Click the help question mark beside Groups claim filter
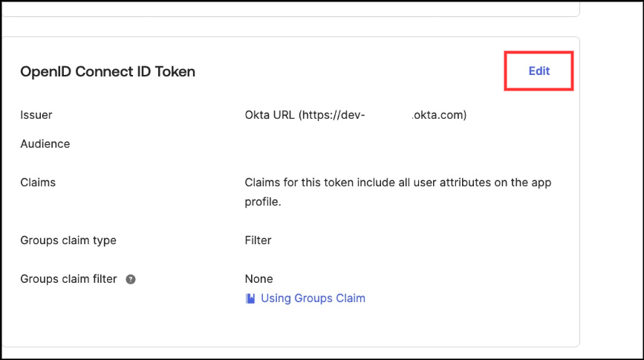 coord(131,280)
